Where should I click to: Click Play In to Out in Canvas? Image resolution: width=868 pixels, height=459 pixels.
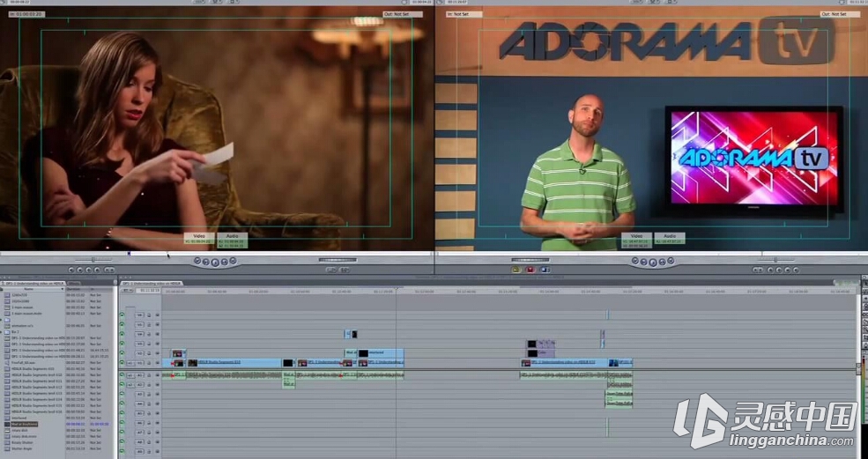(644, 262)
